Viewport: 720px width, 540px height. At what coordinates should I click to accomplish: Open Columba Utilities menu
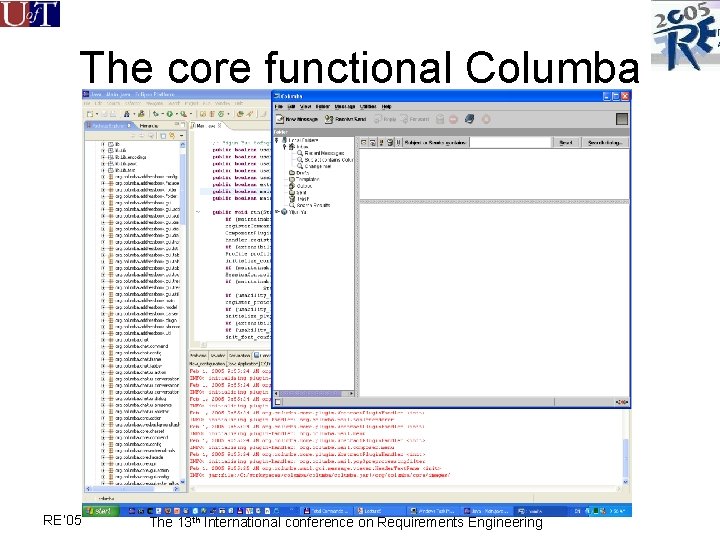[368, 107]
